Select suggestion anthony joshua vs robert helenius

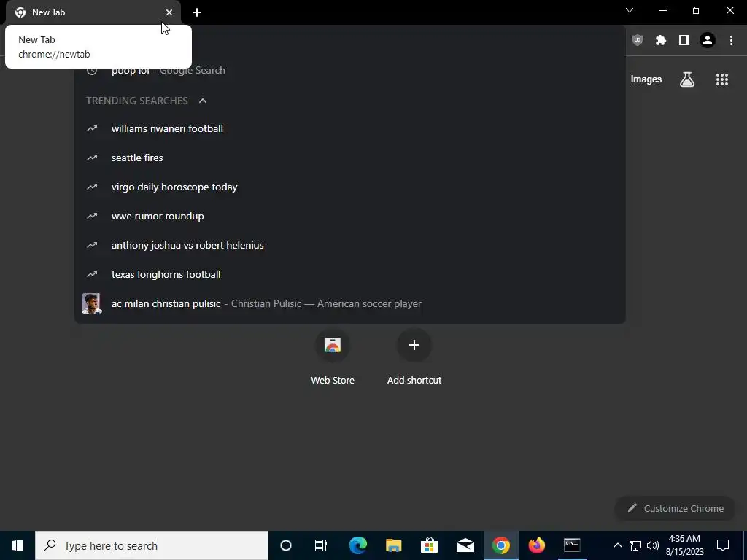(x=350, y=245)
